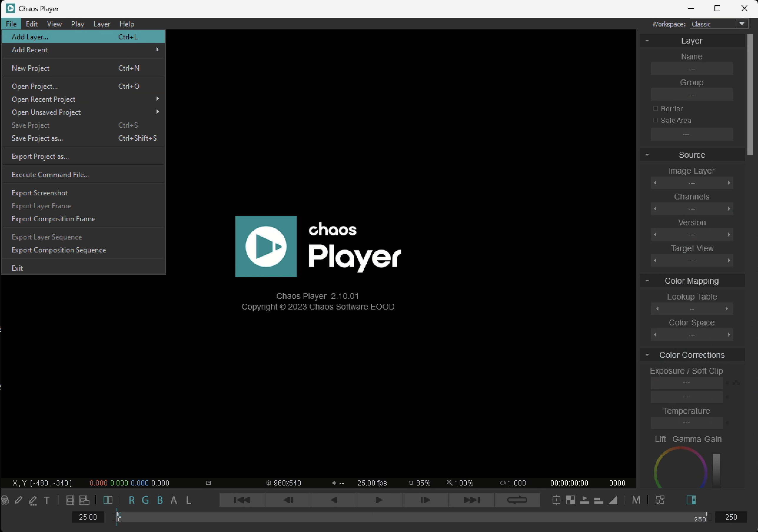The width and height of the screenshot is (758, 532).
Task: Choose Export Screenshot from File menu
Action: pyautogui.click(x=40, y=193)
